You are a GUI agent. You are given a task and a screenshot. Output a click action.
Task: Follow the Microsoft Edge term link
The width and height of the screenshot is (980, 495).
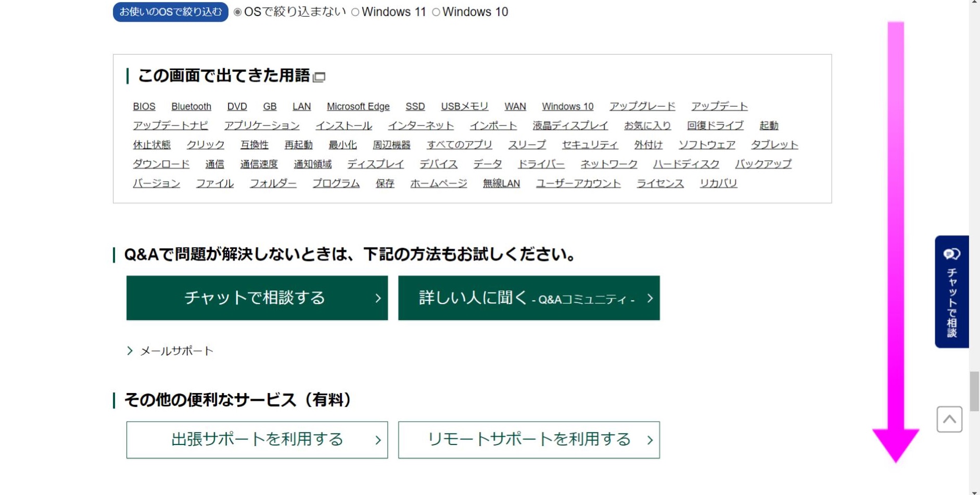pos(358,107)
